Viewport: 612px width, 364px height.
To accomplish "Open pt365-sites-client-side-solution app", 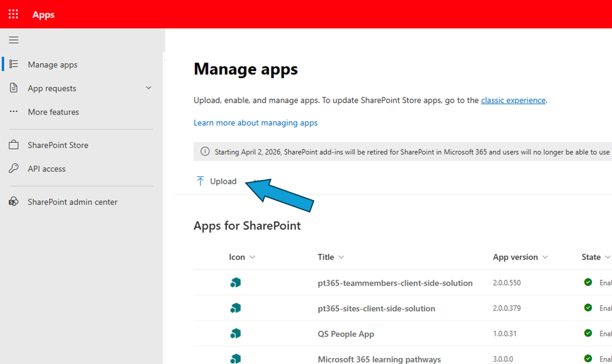I will click(376, 308).
